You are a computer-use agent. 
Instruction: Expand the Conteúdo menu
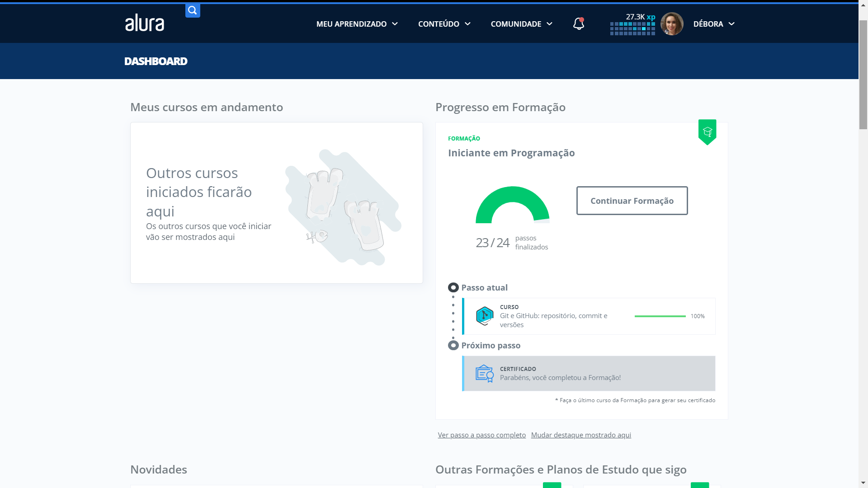(x=444, y=24)
